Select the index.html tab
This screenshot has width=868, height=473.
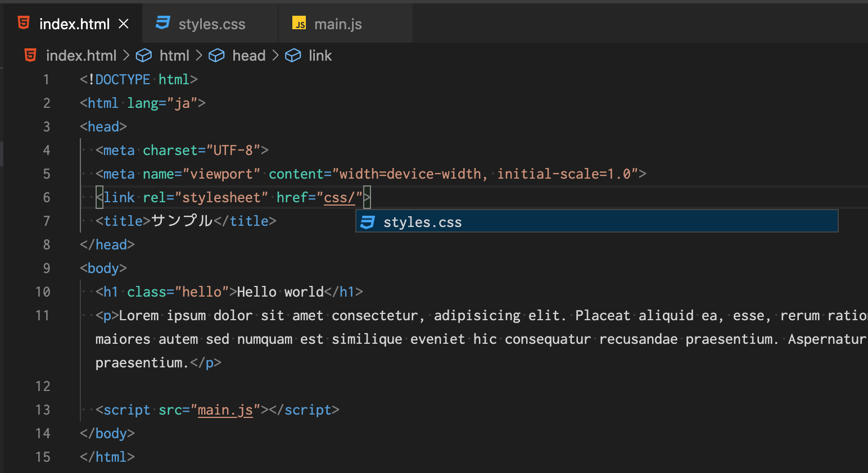pos(73,24)
